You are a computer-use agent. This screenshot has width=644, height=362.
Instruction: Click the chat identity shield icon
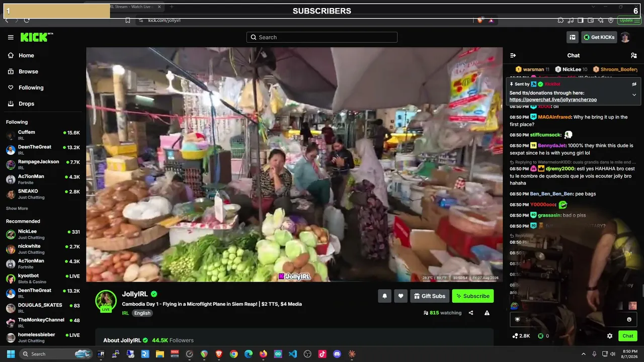(517, 319)
